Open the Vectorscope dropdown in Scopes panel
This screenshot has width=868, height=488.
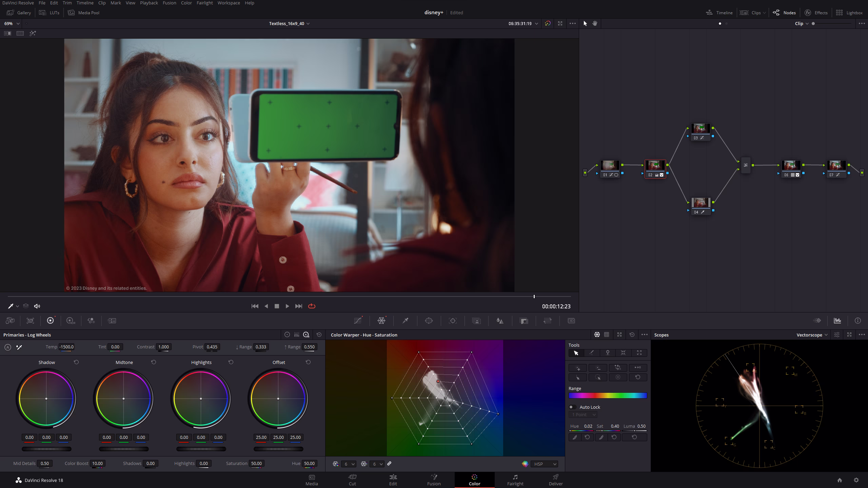pyautogui.click(x=811, y=335)
